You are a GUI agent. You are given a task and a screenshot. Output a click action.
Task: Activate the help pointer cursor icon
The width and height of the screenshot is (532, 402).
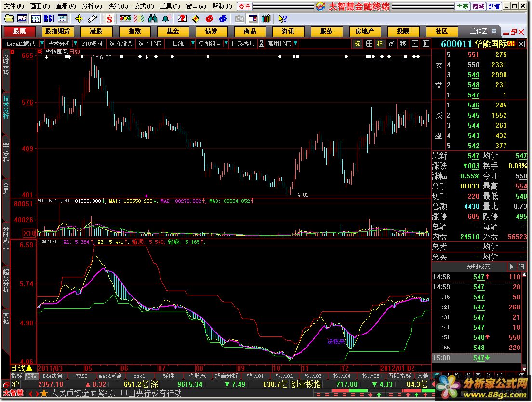click(x=282, y=19)
